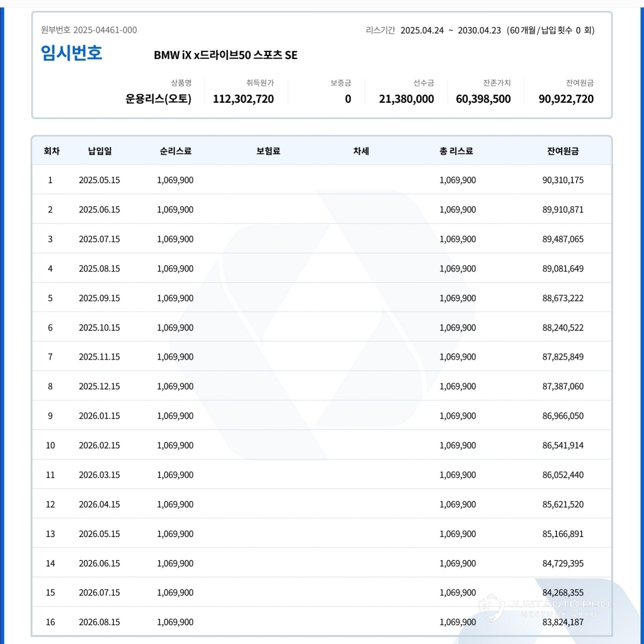644x644 pixels.
Task: Click 총 리스료 1,069,900 in the 2026.08.15 row
Action: (458, 622)
